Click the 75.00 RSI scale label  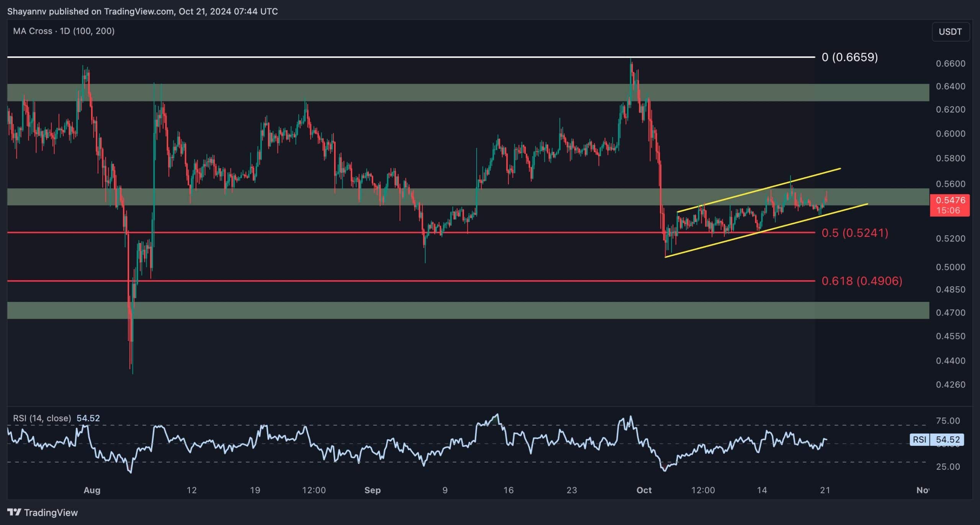tap(948, 421)
